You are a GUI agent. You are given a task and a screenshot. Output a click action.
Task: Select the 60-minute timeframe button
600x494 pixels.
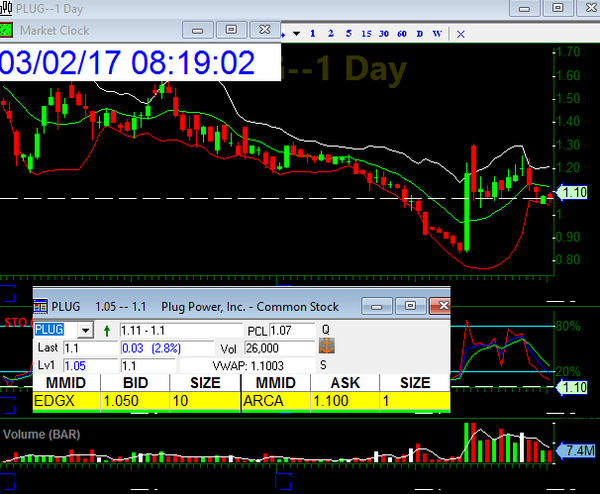tap(401, 33)
